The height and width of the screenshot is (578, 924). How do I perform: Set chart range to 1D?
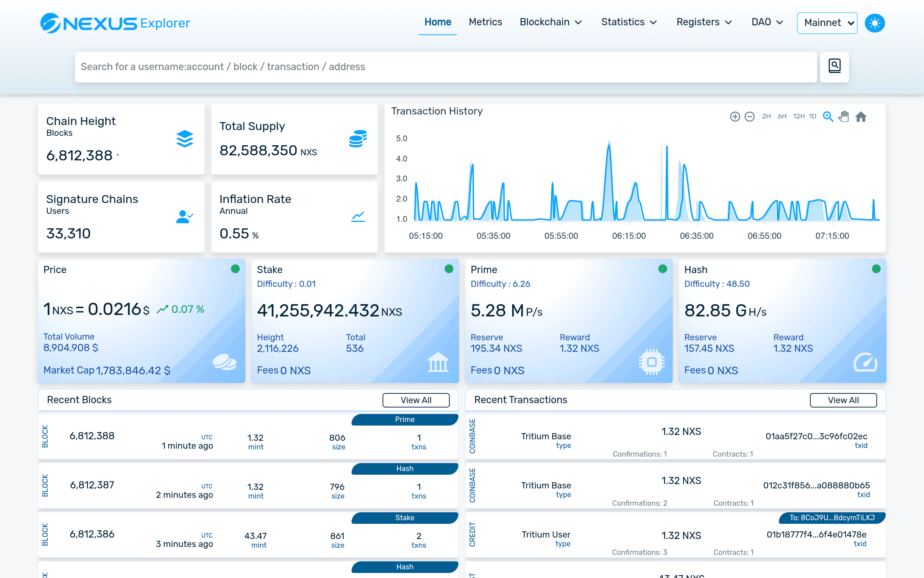pos(812,116)
